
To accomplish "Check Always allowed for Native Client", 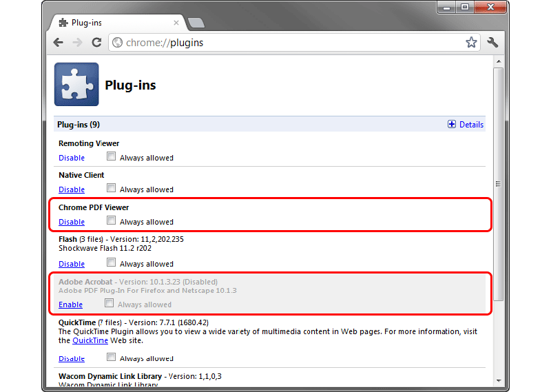I will pos(111,188).
